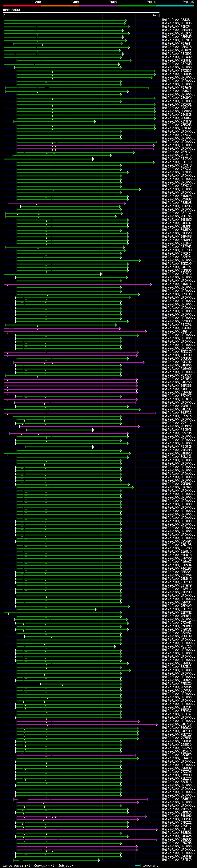Click hit UniRef100_P20594
The image size is (197, 868).
[x=177, y=565]
